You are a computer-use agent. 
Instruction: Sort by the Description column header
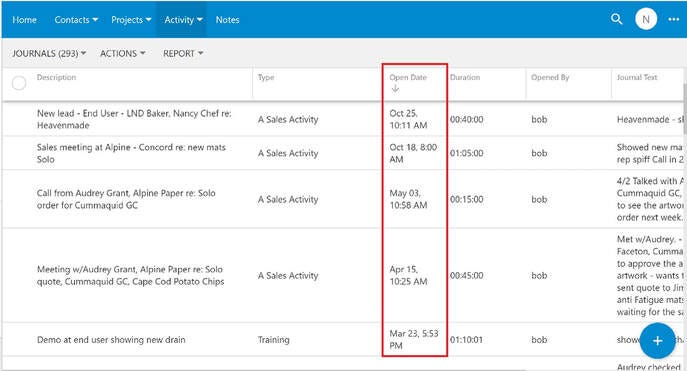pos(57,77)
